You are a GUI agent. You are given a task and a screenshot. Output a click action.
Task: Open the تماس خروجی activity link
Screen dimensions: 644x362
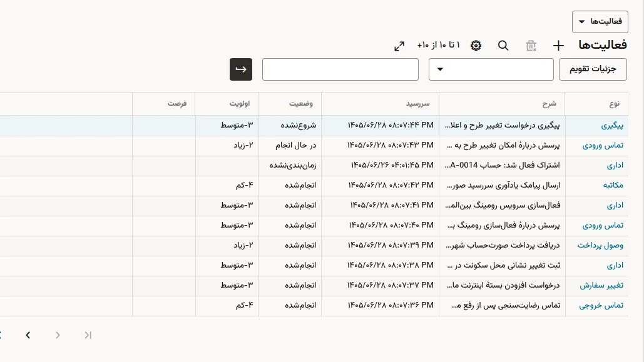click(601, 305)
